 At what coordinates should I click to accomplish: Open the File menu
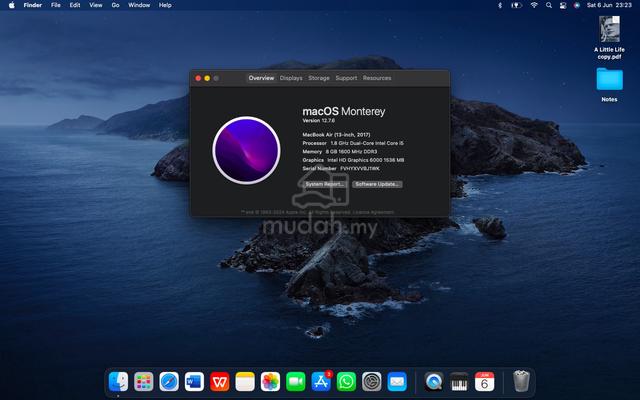(56, 5)
